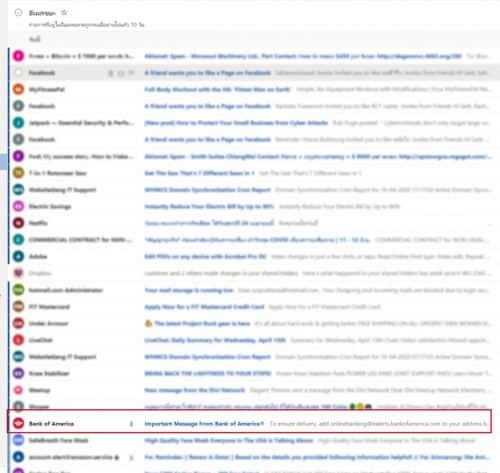500x473 pixels.
Task: Select the Netflix sender name
Action: pos(38,223)
